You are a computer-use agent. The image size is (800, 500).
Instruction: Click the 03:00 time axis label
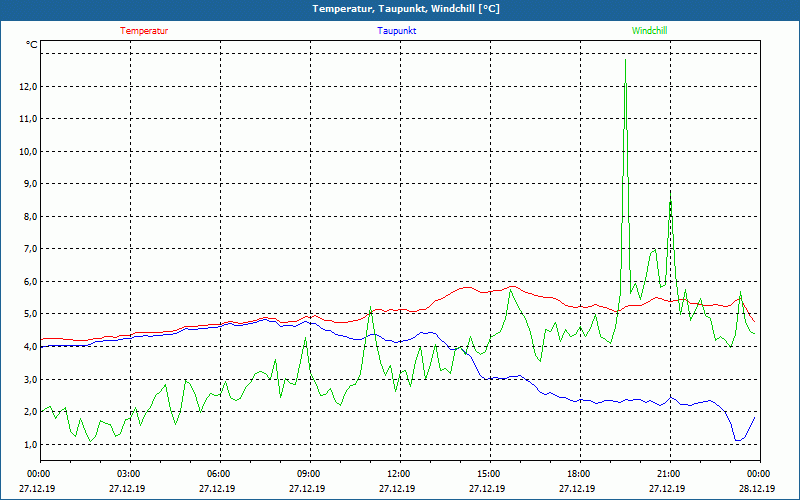point(127,474)
